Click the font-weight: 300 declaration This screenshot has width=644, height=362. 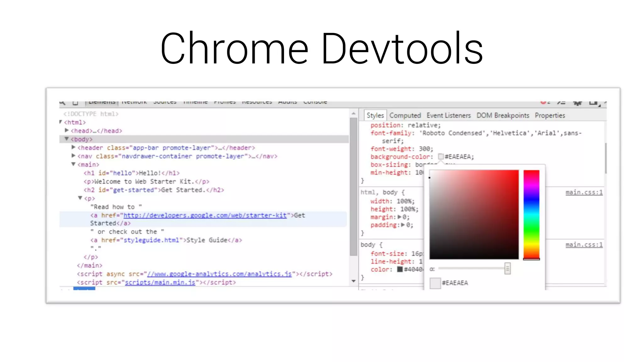(402, 149)
